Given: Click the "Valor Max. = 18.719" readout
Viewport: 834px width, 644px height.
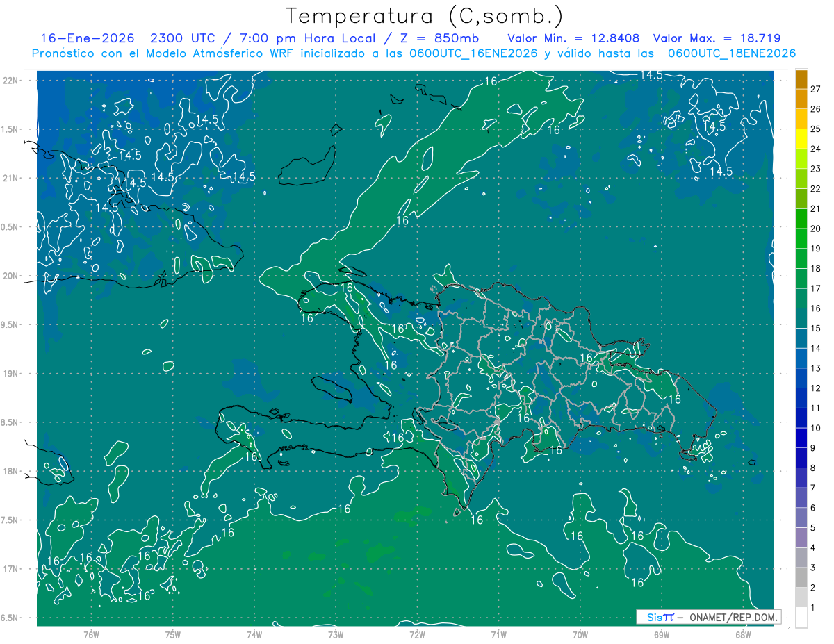Looking at the screenshot, I should coord(717,38).
